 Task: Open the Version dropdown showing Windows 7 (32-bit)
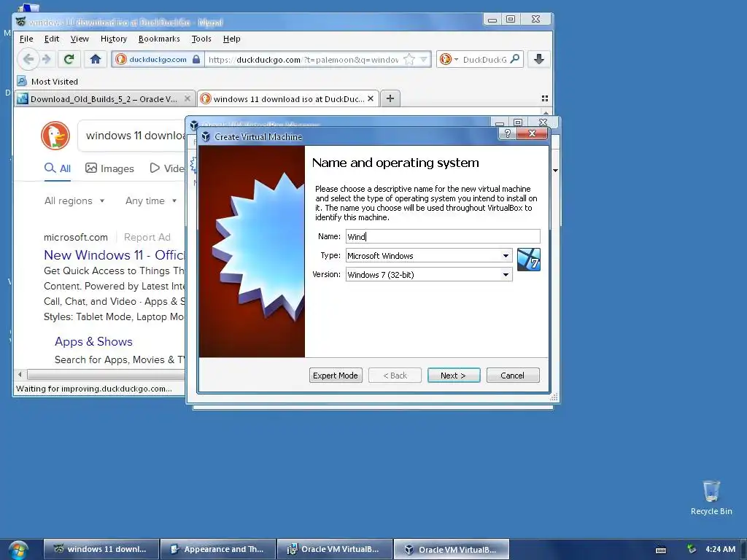pos(429,274)
